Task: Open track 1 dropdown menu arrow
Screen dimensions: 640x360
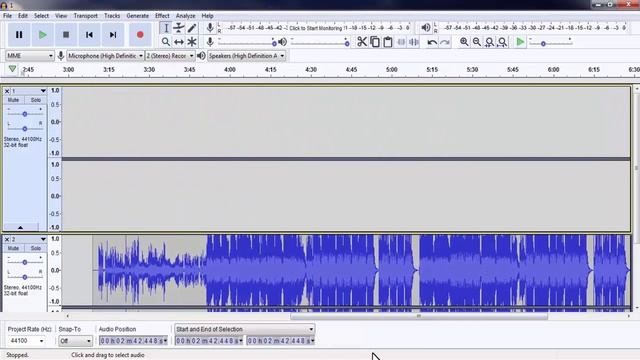Action: pos(43,91)
